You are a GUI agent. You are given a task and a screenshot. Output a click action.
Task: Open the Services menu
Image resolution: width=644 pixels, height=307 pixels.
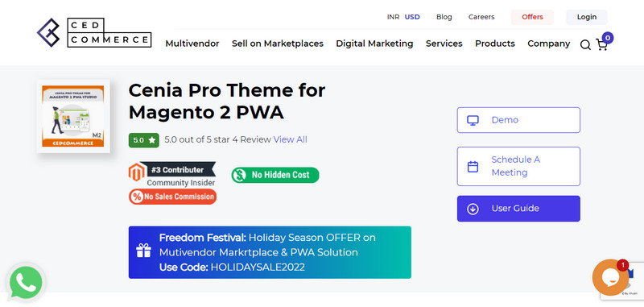[x=444, y=44]
